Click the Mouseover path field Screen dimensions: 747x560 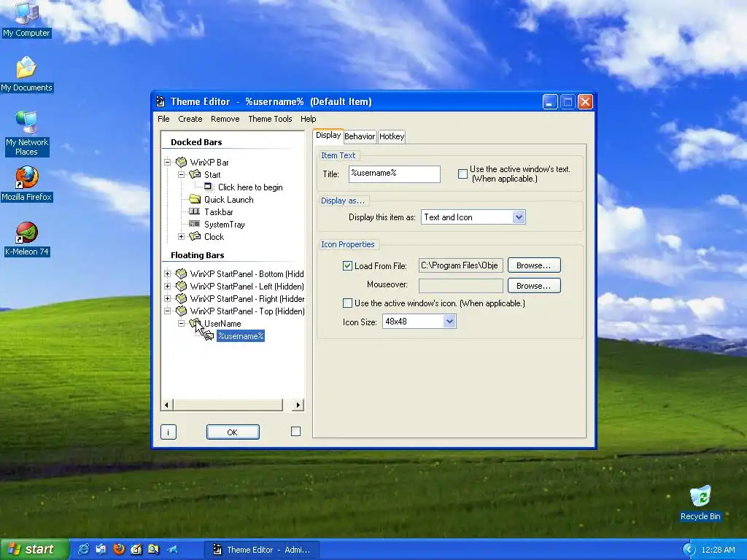[461, 286]
